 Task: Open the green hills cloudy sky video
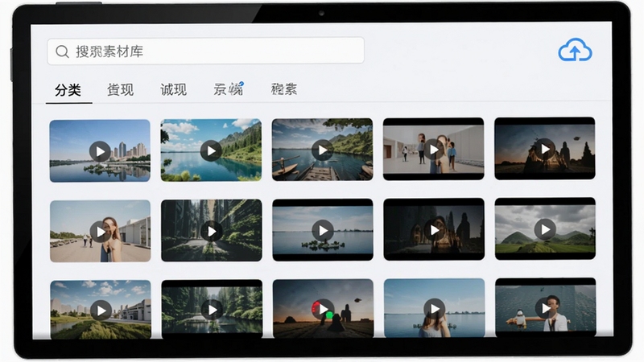coord(546,228)
